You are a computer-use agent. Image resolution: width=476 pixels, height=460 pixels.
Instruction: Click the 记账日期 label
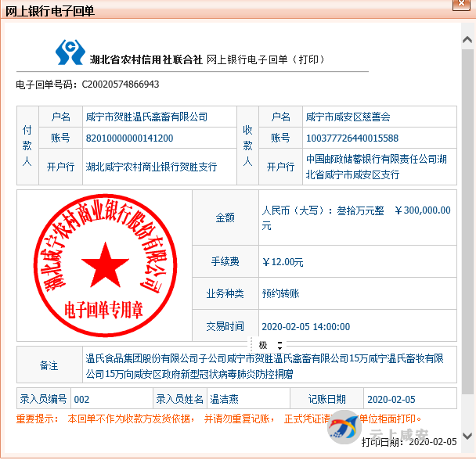coord(326,399)
